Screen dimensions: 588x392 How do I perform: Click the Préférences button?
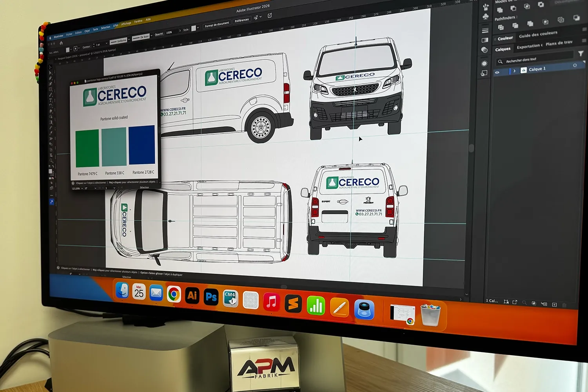click(x=242, y=20)
